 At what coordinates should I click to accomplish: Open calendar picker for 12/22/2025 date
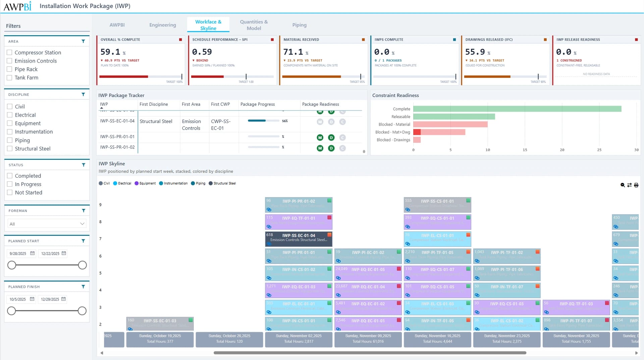point(64,253)
